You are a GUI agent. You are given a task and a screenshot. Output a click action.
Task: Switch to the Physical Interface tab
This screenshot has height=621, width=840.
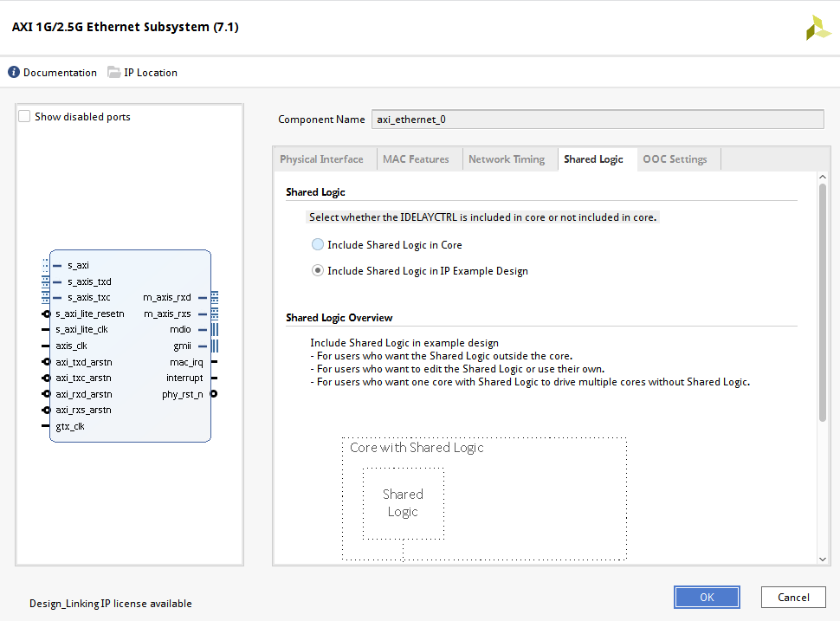[321, 159]
